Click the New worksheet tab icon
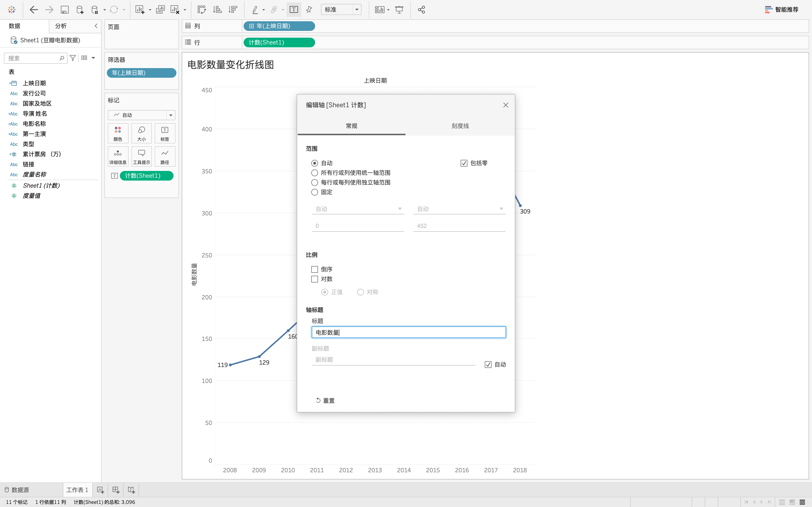This screenshot has height=507, width=812. (100, 490)
